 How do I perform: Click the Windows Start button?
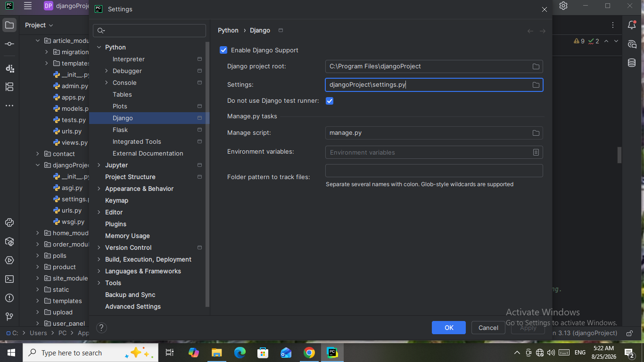click(x=11, y=353)
